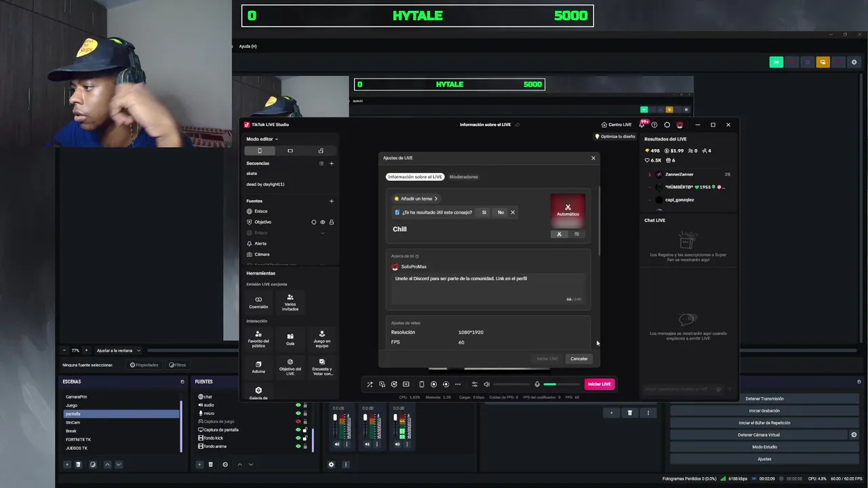Click Cancelar in Ajustes de LIVE
The height and width of the screenshot is (488, 868).
[x=579, y=359]
